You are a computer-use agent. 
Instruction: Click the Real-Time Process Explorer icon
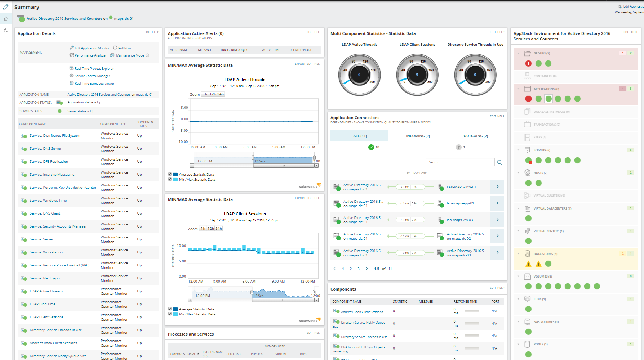point(71,68)
